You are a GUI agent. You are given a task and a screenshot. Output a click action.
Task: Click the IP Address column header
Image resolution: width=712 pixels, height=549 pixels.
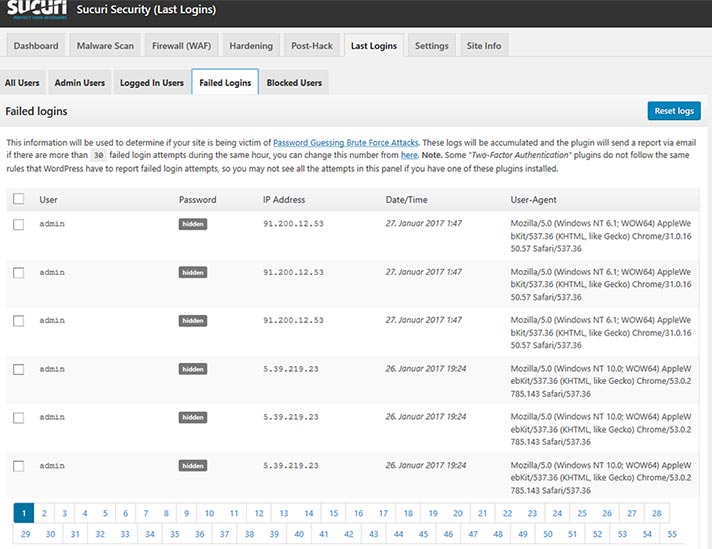click(x=284, y=200)
